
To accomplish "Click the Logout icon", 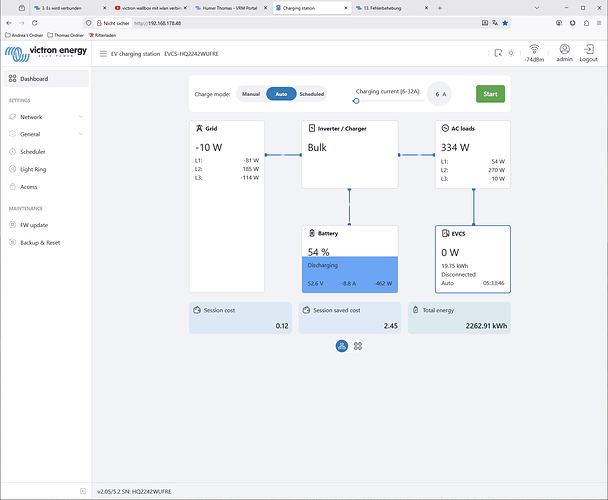I will click(589, 49).
